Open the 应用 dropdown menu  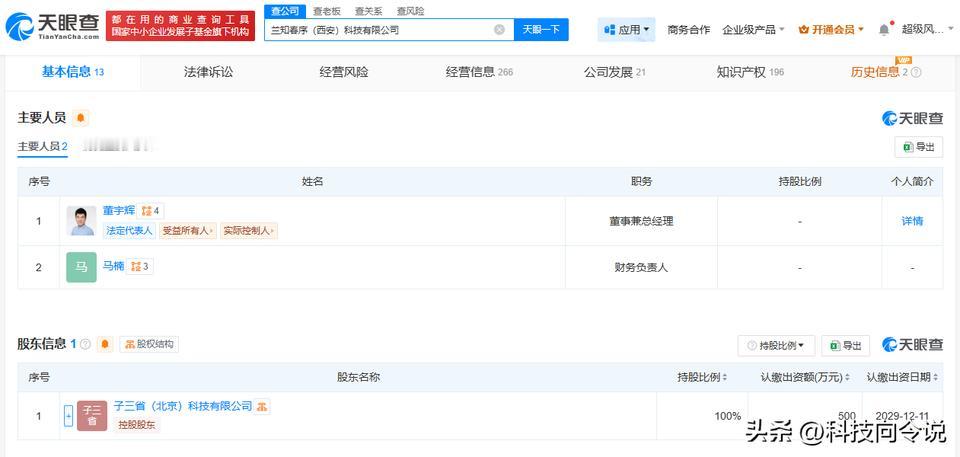click(626, 29)
